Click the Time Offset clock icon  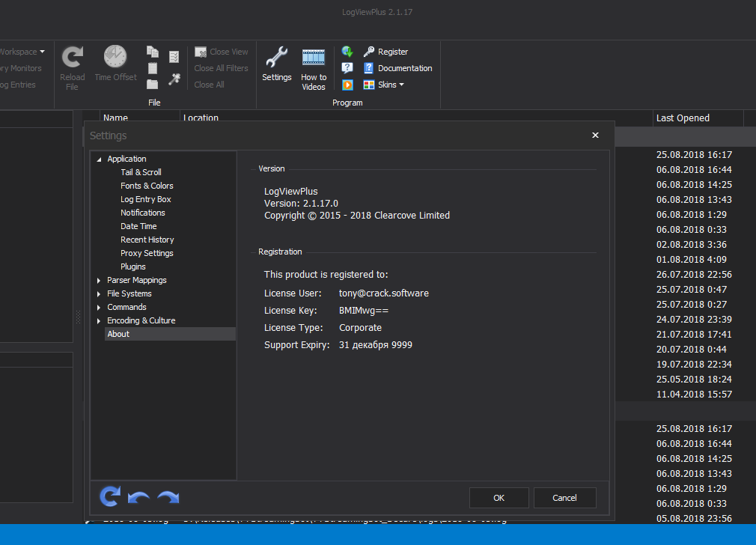tap(115, 57)
